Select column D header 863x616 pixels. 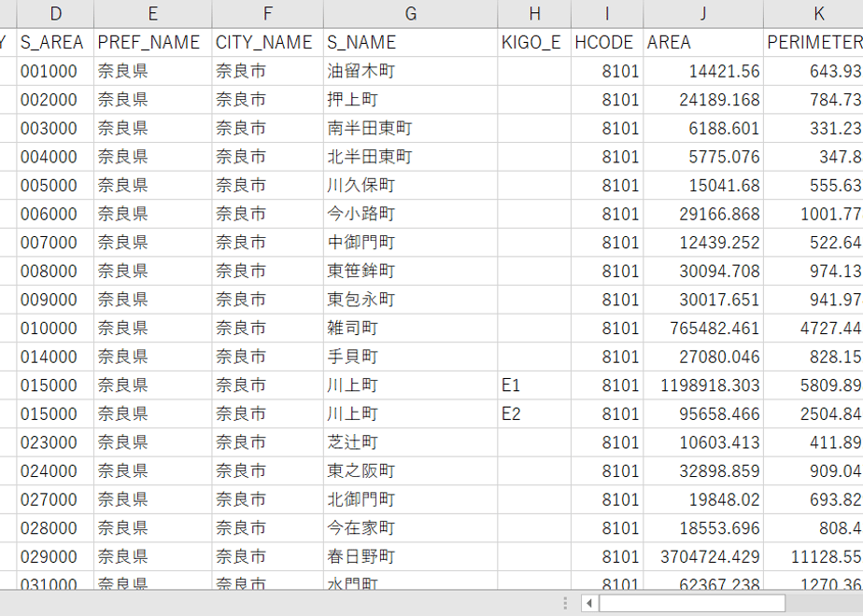point(56,14)
